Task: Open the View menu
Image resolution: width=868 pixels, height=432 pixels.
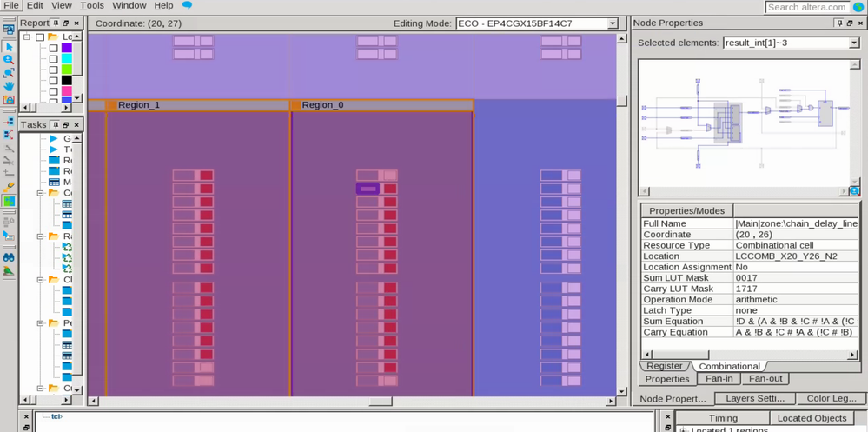Action: pyautogui.click(x=62, y=5)
